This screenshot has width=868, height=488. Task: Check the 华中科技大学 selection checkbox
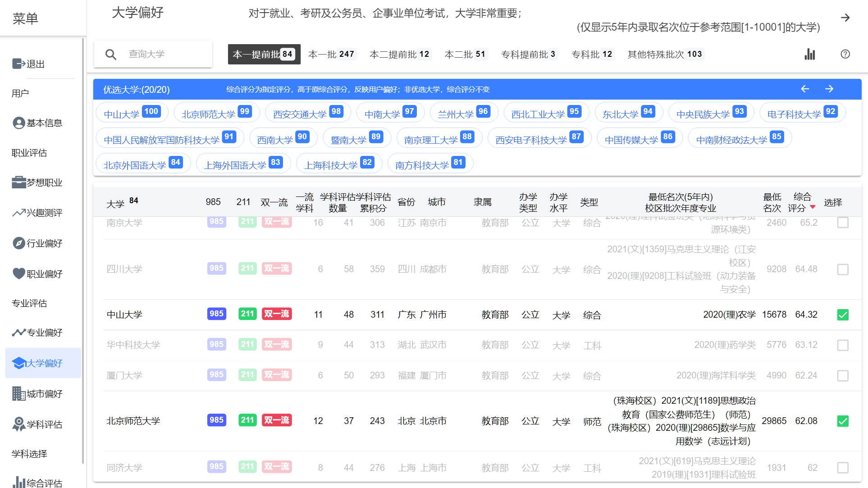coord(843,345)
